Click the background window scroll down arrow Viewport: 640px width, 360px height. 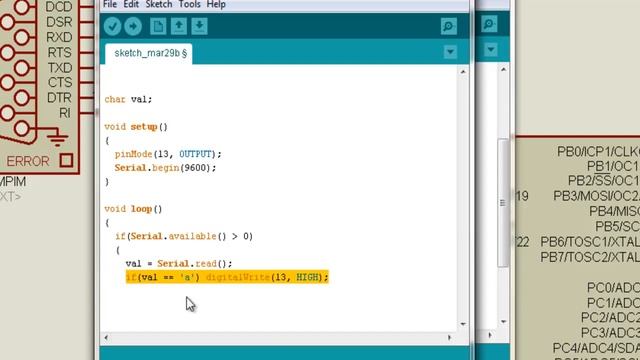click(503, 322)
